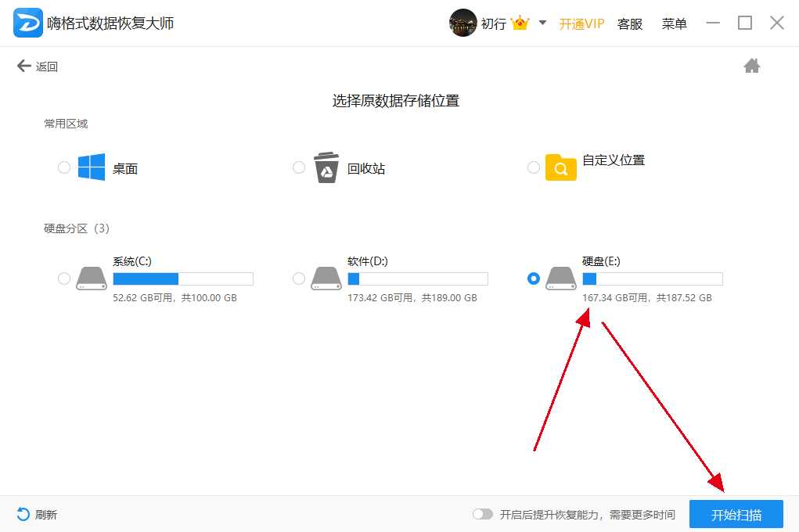
Task: Click the Windows desktop icon
Action: pyautogui.click(x=92, y=167)
